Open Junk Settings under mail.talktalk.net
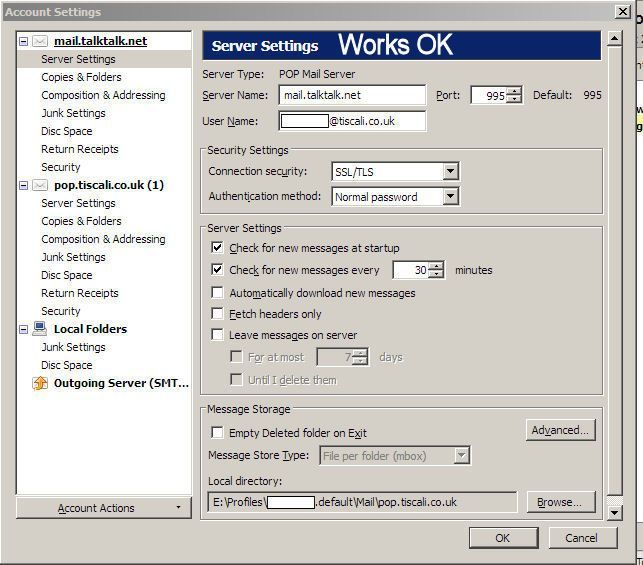643x565 pixels. click(73, 113)
